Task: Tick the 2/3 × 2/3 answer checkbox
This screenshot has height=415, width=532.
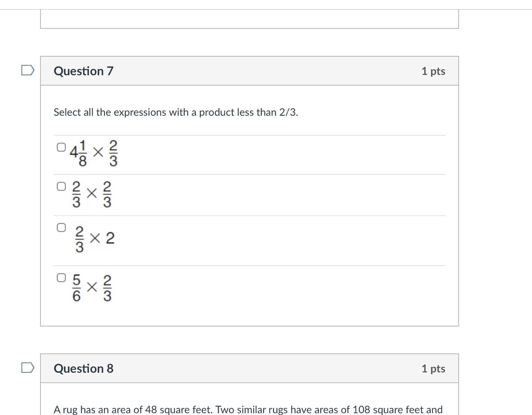Action: [x=61, y=187]
